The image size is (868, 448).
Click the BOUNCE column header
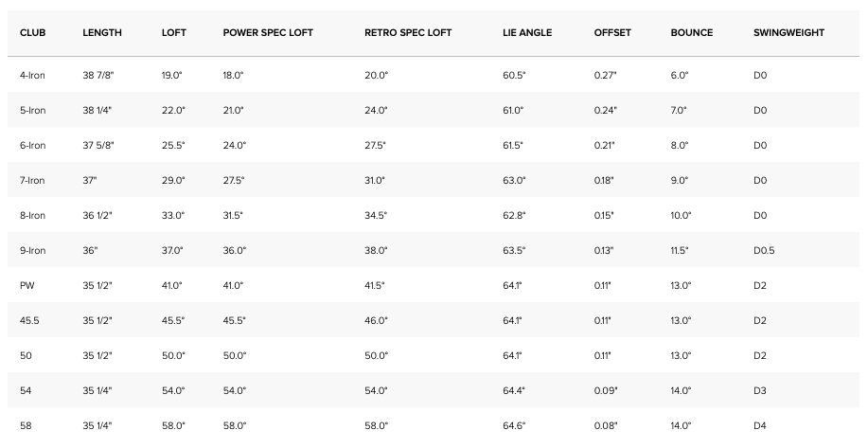point(692,33)
